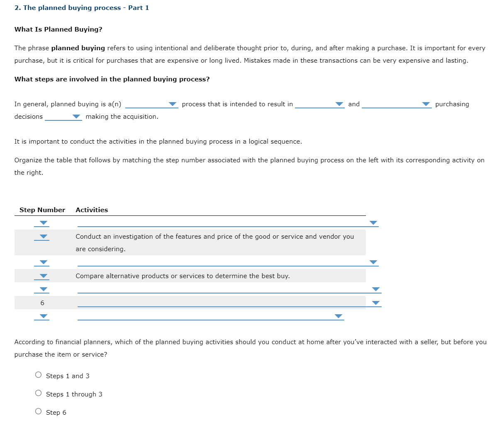This screenshot has height=428, width=504.
Task: Open the dropdown after the word "decisions"
Action: click(76, 117)
